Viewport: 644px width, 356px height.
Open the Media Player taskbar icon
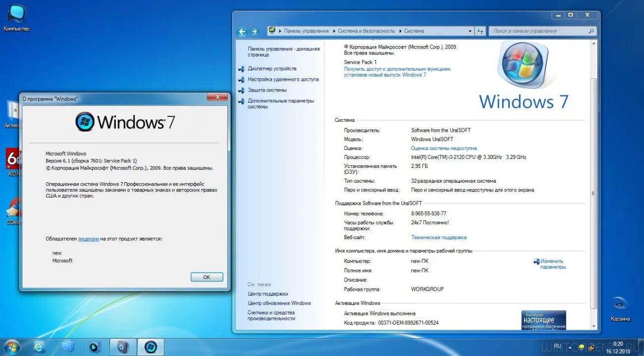[x=95, y=347]
